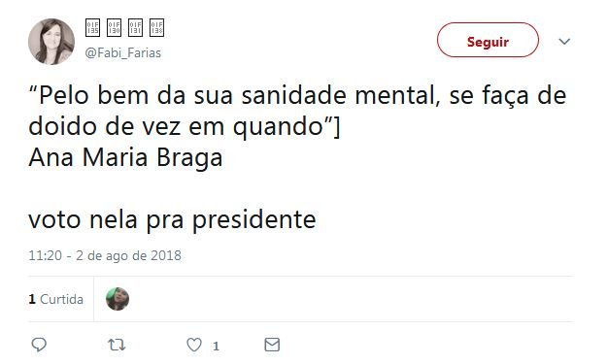Like the tweet with the heart icon
This screenshot has width=607, height=364.
pos(194,345)
